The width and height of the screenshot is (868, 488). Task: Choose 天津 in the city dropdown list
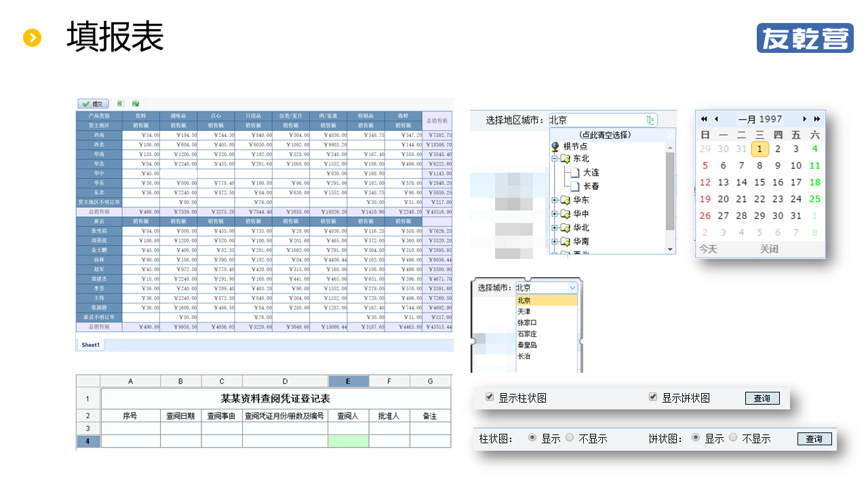[547, 312]
